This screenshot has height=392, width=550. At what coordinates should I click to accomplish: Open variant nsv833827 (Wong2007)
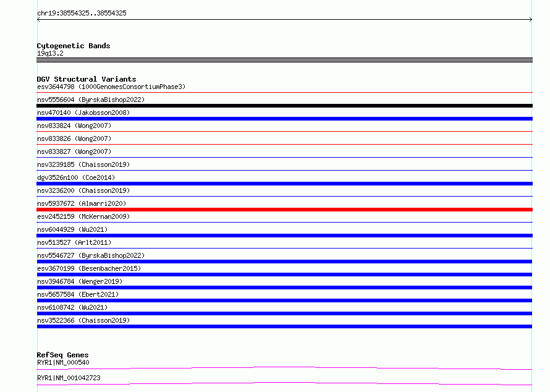pos(74,151)
